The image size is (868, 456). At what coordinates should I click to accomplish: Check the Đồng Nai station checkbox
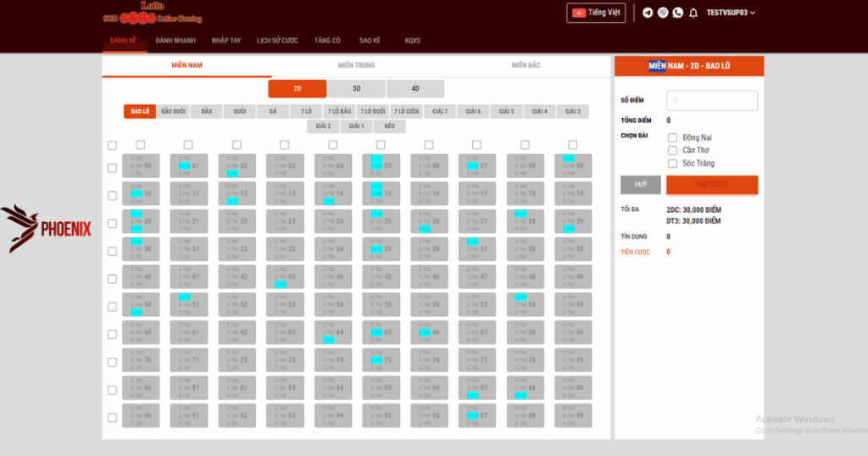[672, 137]
